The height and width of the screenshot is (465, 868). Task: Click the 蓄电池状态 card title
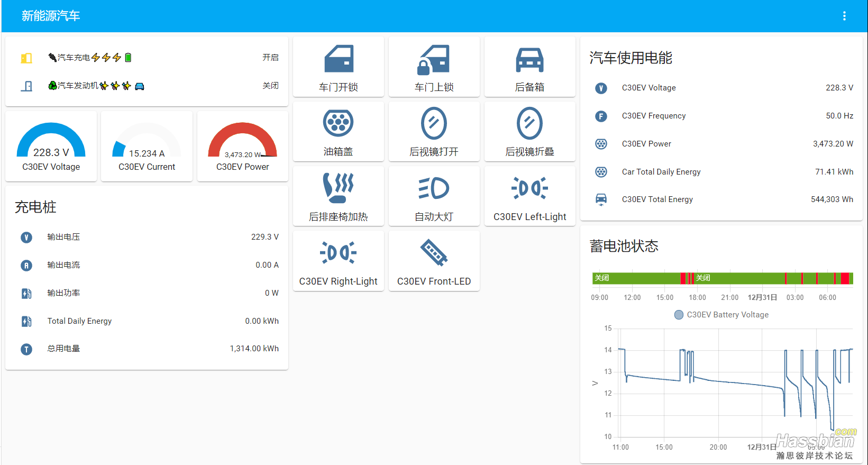point(624,246)
